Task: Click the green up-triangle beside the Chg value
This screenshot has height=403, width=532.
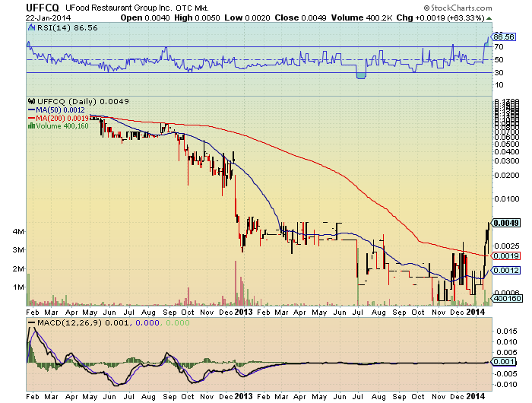Action: [489, 18]
